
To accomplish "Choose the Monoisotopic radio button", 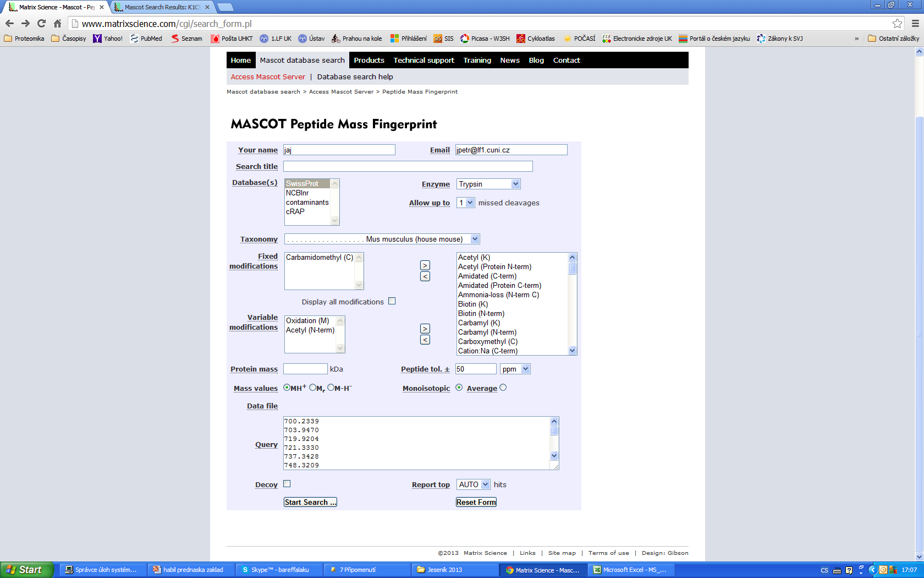I will (x=459, y=388).
